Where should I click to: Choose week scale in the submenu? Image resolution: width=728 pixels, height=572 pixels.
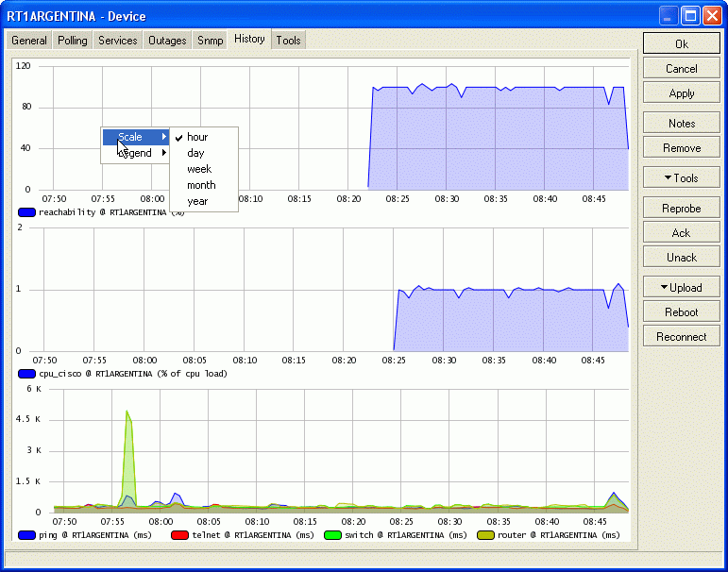tap(204, 169)
